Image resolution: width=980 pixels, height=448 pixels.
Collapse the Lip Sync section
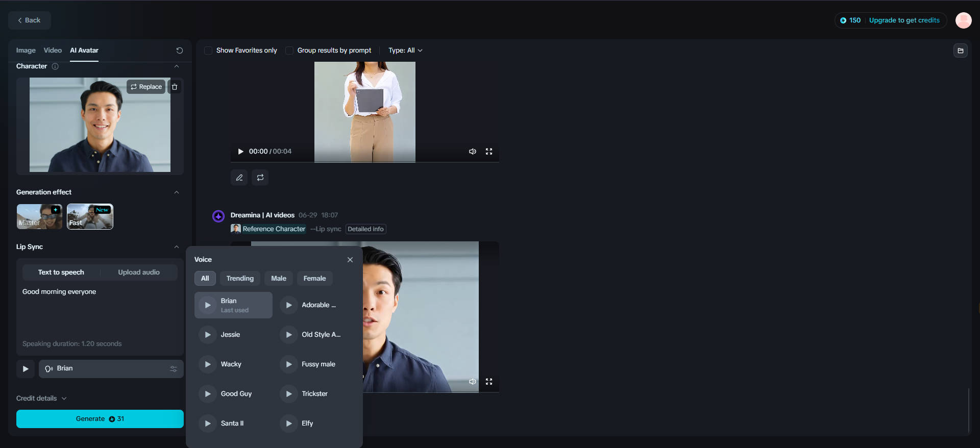(x=177, y=247)
